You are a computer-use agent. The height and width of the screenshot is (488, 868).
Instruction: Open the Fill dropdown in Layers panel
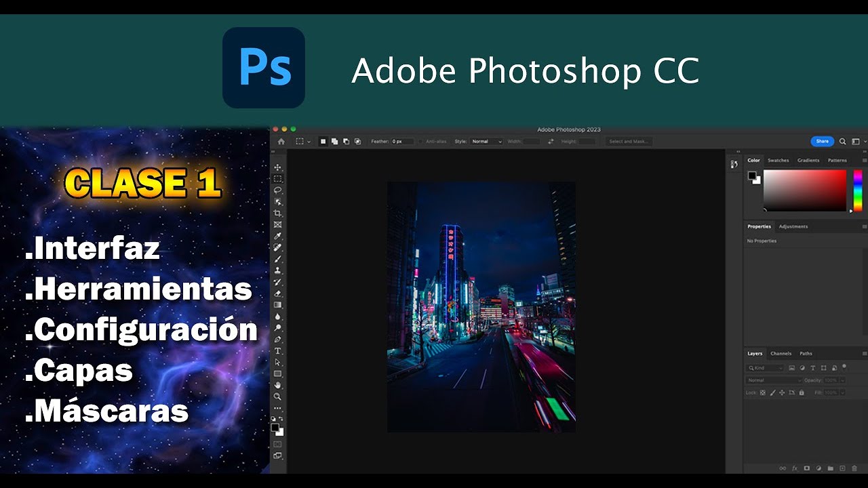coord(843,392)
